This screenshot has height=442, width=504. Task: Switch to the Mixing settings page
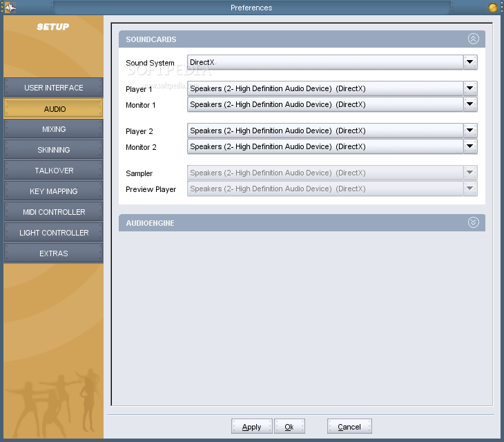pos(54,129)
